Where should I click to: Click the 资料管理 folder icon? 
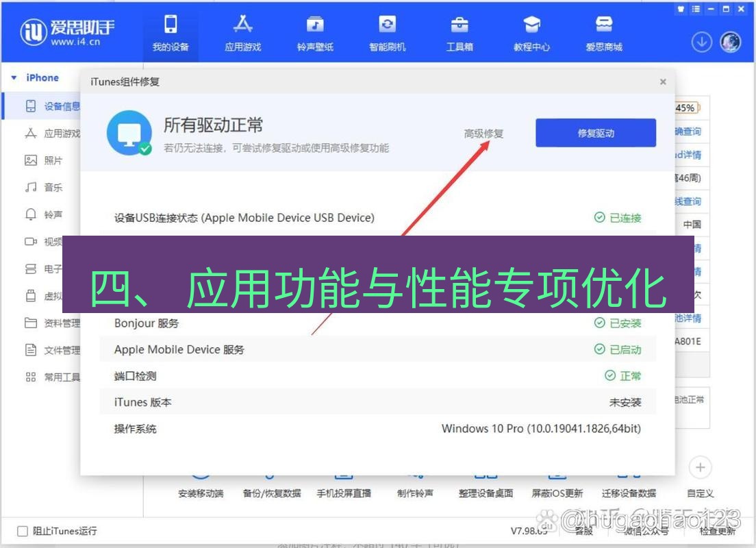pos(30,323)
